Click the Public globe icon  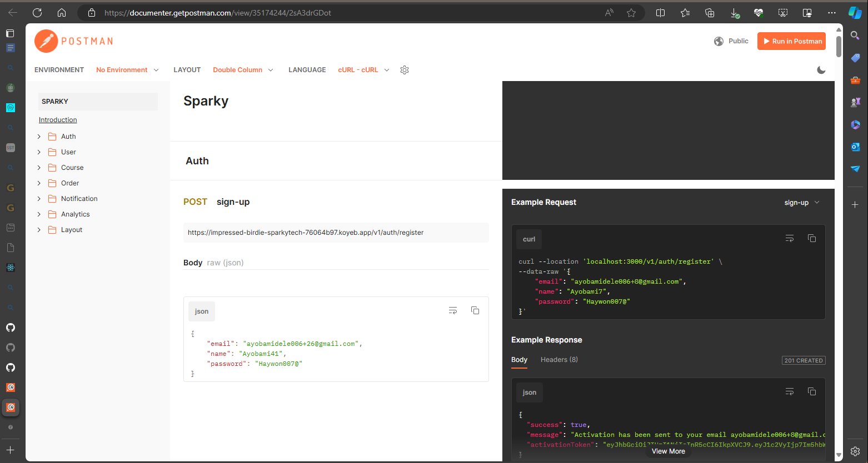tap(719, 41)
